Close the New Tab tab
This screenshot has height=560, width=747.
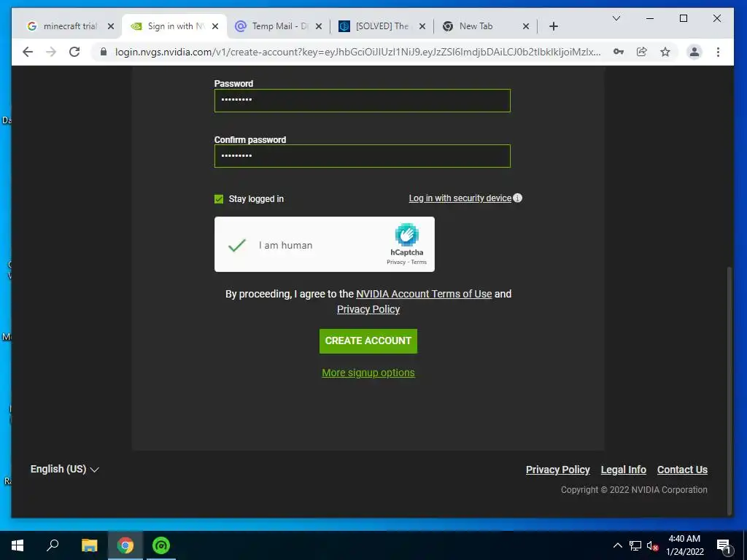click(x=526, y=26)
